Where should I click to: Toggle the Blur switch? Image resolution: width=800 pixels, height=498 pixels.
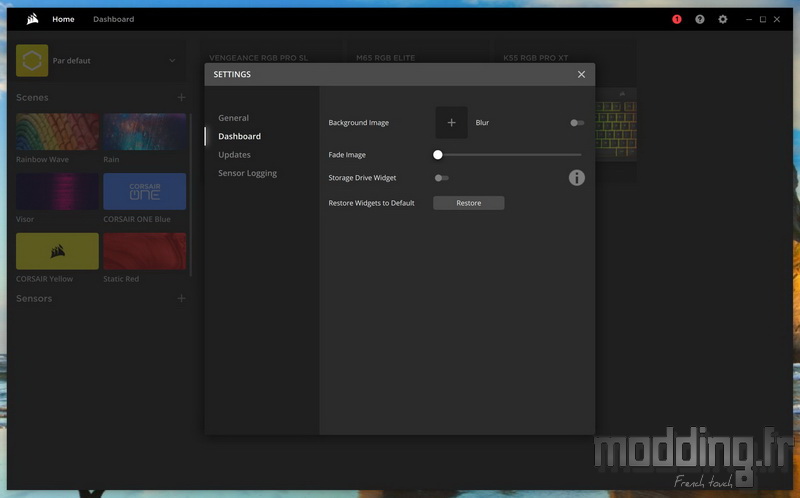(x=577, y=122)
